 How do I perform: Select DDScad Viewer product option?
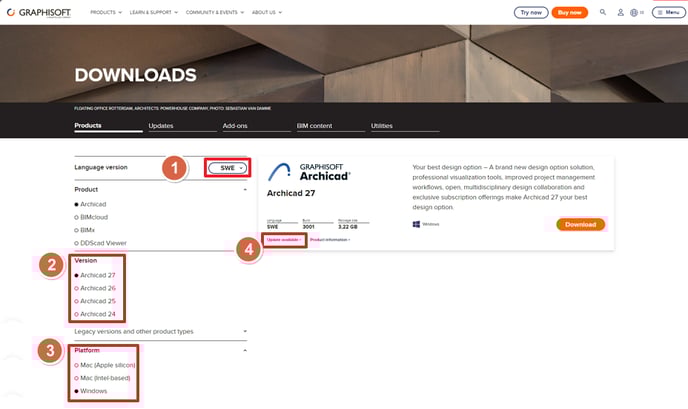100,243
